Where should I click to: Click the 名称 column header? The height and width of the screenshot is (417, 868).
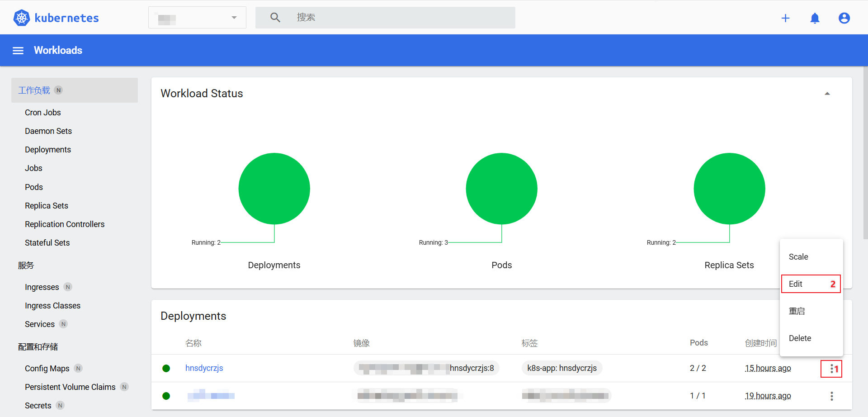(x=193, y=343)
